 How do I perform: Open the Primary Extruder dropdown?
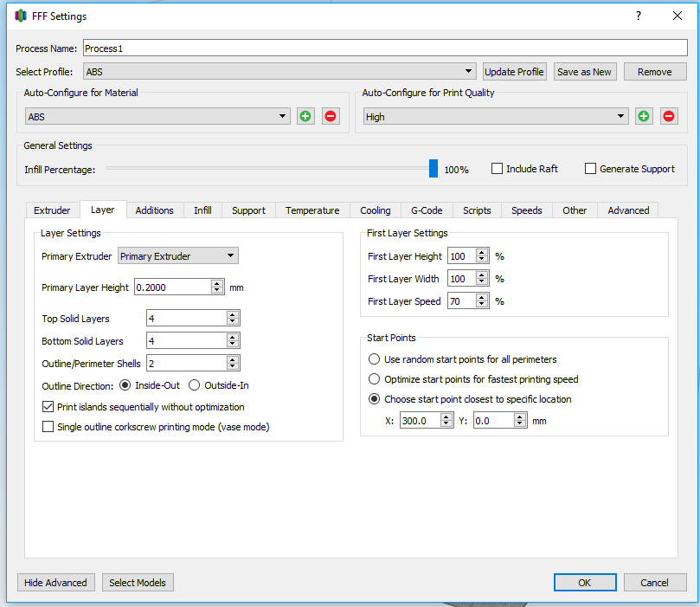[x=178, y=256]
